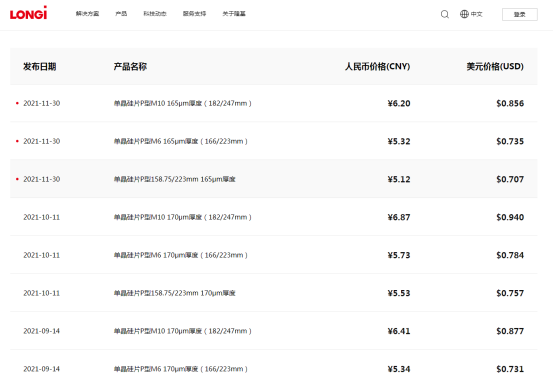Click the ¥5.12 CNY price
The image size is (554, 382).
(x=399, y=179)
